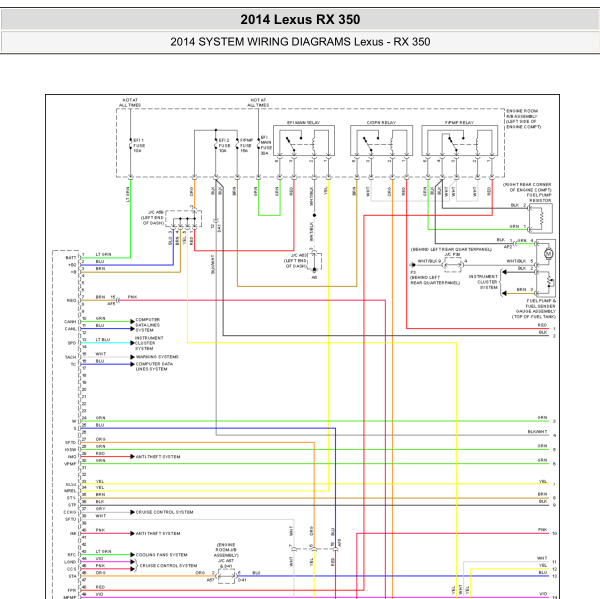Click COMPUTER DATA LINES SYSTEM label beside TC wire
This screenshot has width=600, height=599.
pyautogui.click(x=154, y=366)
